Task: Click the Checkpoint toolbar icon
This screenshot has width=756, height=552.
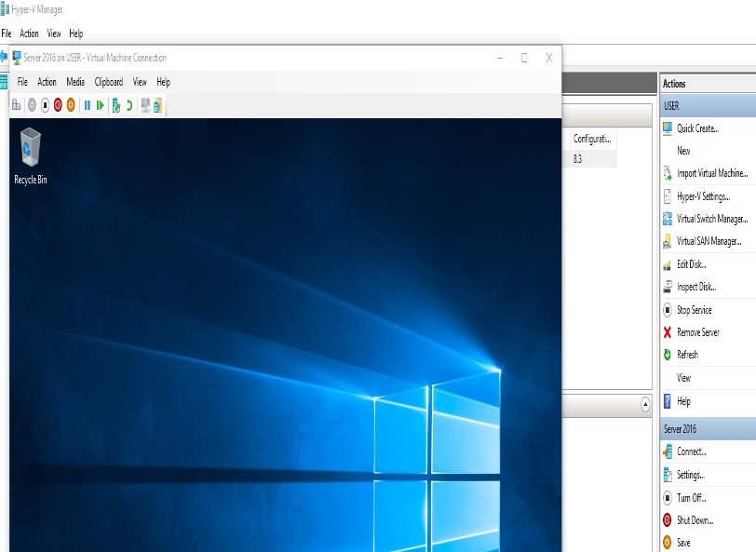Action: 116,105
